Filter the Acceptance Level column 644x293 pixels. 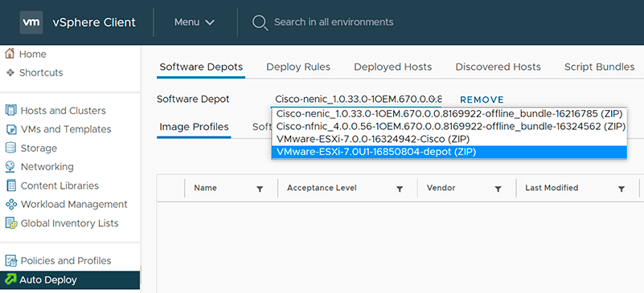[400, 189]
